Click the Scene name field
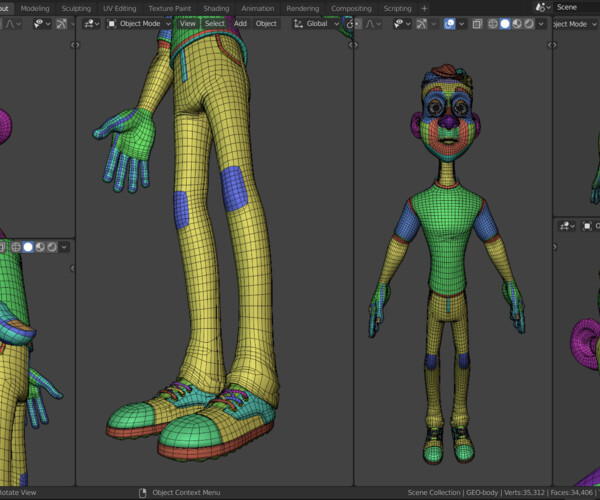 (574, 8)
